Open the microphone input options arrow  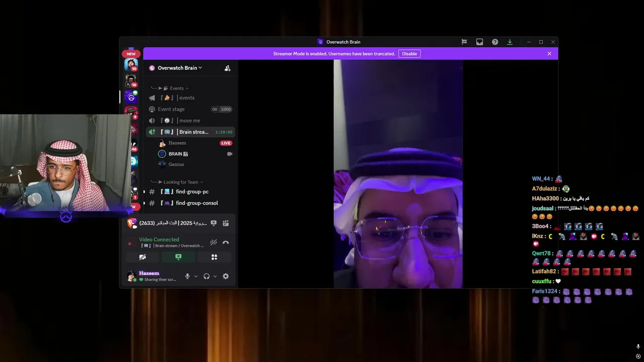tap(196, 277)
